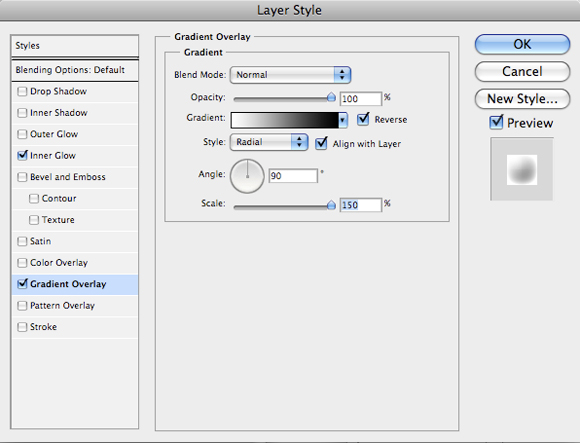Select the Texture label
The height and width of the screenshot is (443, 580).
(x=58, y=220)
